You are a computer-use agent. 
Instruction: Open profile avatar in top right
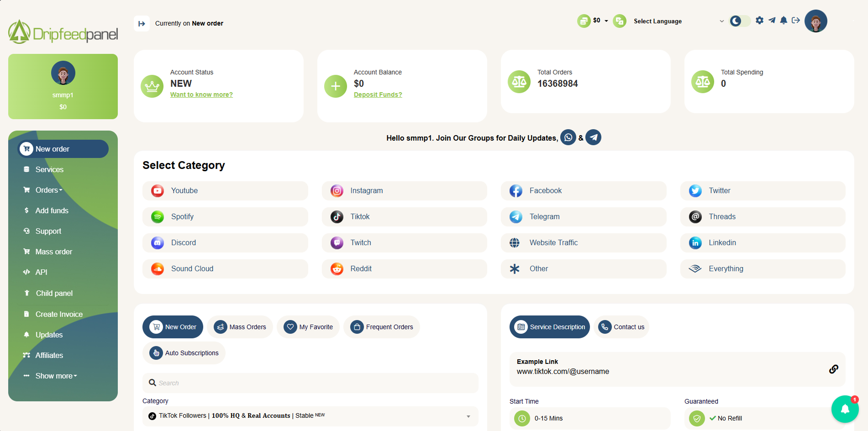pyautogui.click(x=816, y=21)
